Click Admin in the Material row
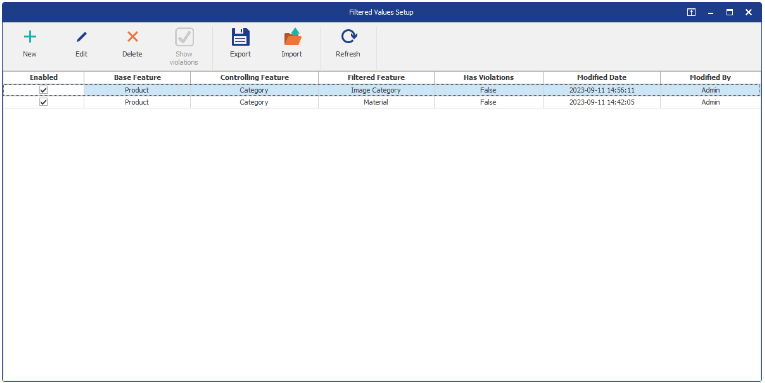This screenshot has width=765, height=383. [710, 102]
